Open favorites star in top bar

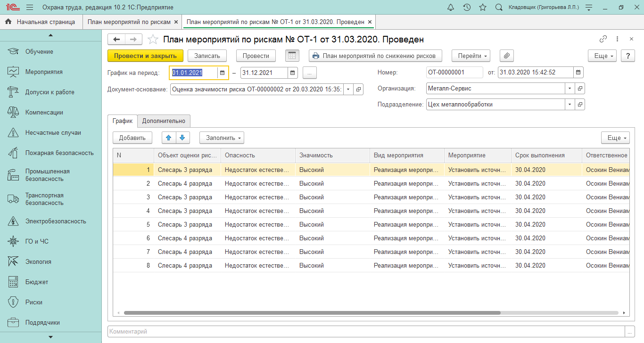pyautogui.click(x=483, y=8)
